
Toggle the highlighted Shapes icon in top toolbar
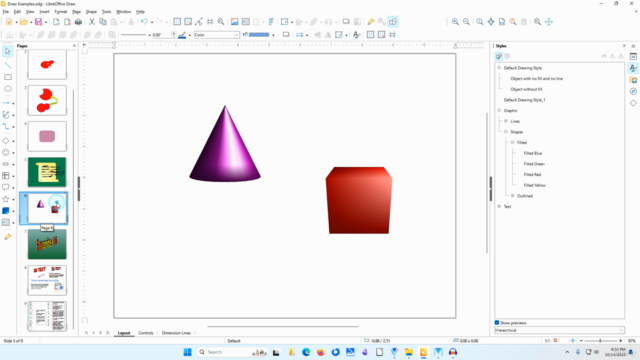[x=393, y=22]
